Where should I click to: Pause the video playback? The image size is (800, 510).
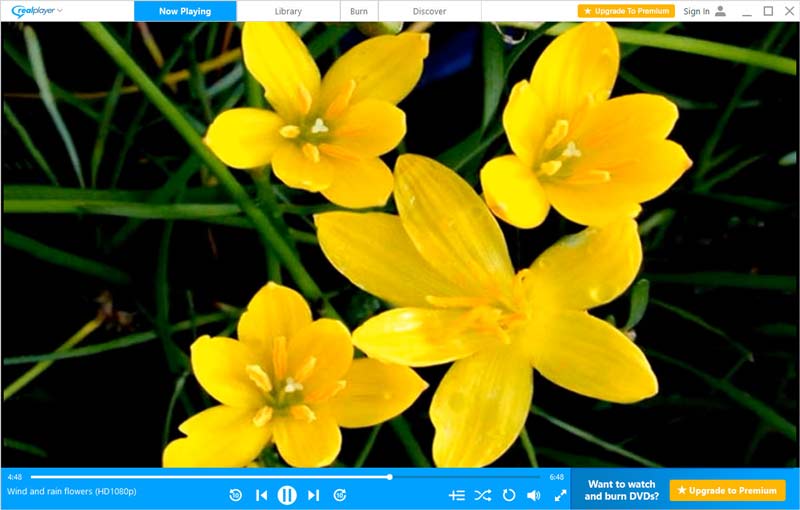[287, 495]
